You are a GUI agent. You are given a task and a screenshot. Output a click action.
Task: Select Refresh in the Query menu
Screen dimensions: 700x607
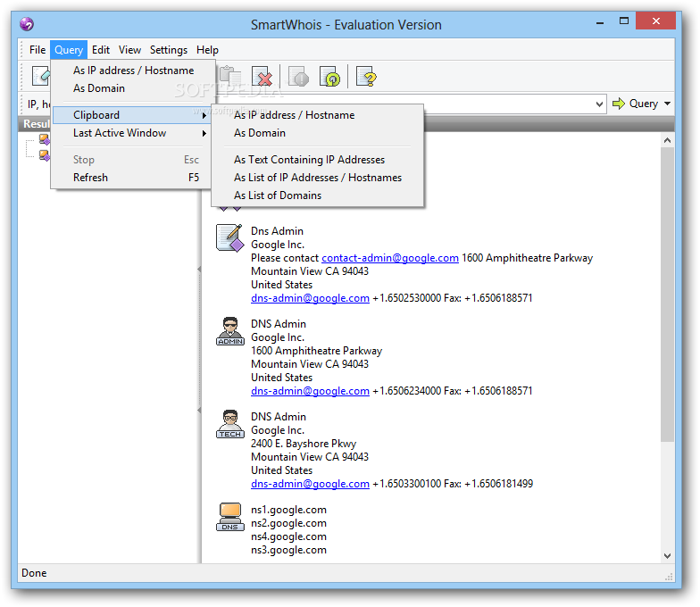click(x=132, y=178)
